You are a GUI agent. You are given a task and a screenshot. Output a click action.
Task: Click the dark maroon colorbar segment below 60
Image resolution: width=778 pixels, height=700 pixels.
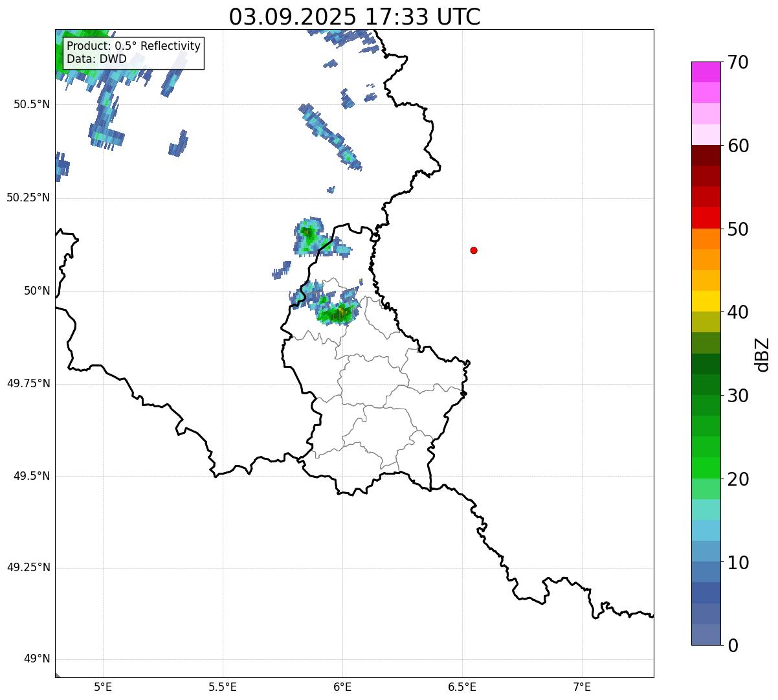[706, 155]
